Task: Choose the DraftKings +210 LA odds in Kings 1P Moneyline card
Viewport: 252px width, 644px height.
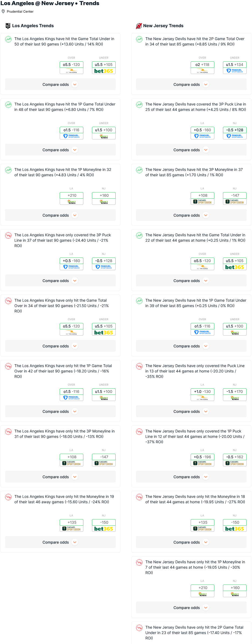Action: tap(72, 198)
